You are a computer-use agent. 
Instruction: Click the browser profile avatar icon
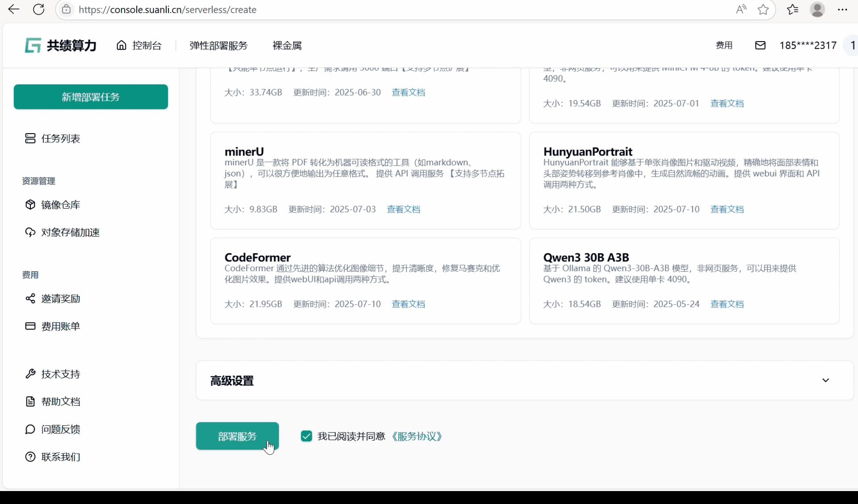pos(817,9)
